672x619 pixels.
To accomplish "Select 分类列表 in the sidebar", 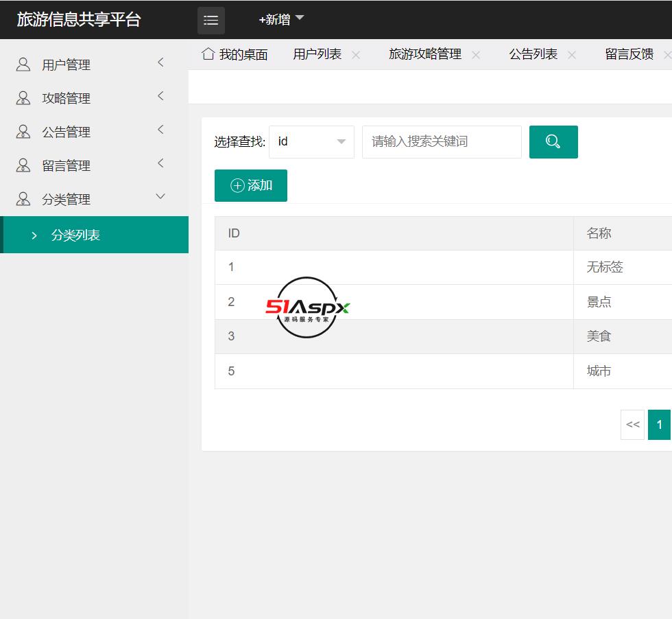I will click(x=75, y=235).
